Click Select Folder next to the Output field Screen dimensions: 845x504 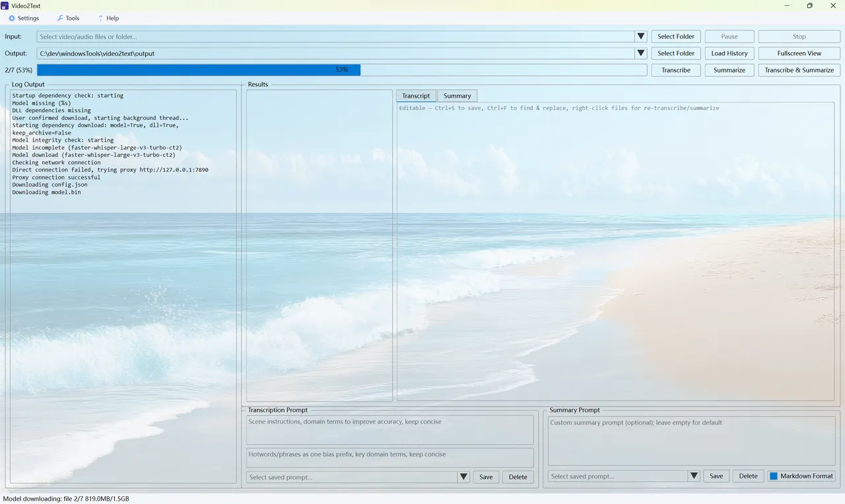point(676,53)
